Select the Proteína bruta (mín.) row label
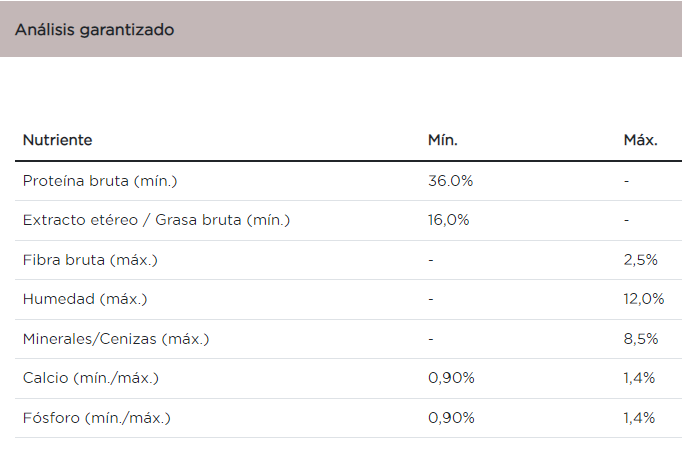 [100, 181]
